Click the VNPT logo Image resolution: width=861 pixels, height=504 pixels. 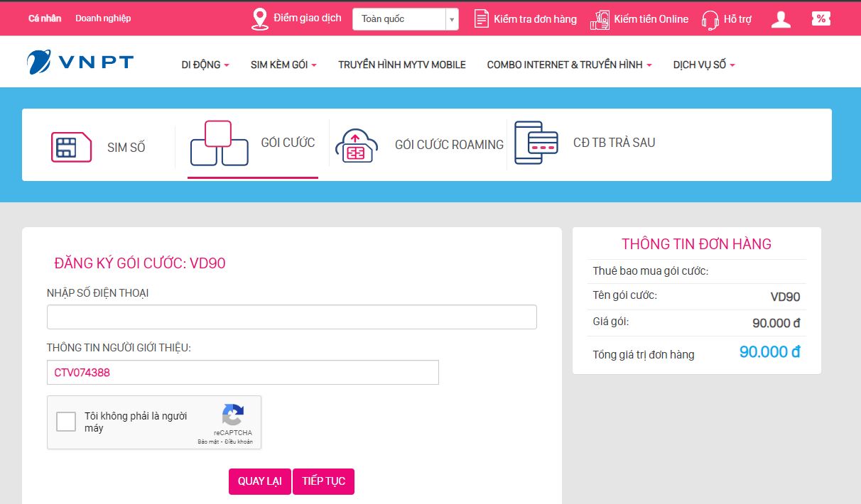point(80,62)
